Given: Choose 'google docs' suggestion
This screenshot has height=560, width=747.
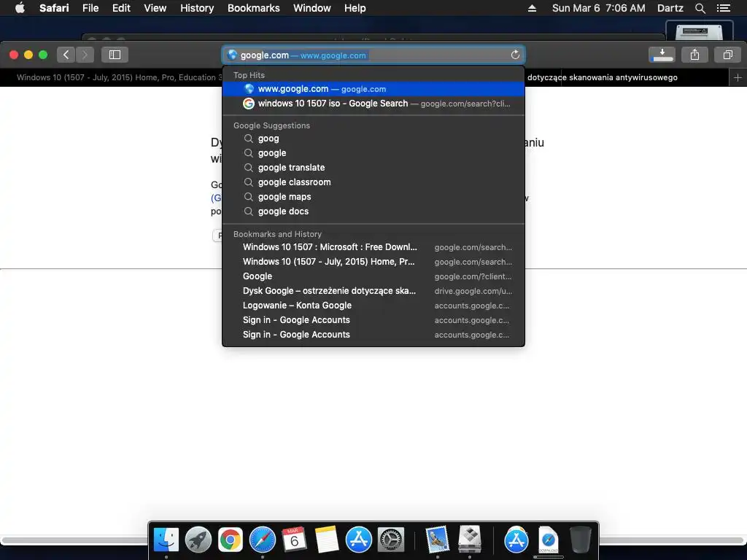Looking at the screenshot, I should (x=373, y=211).
